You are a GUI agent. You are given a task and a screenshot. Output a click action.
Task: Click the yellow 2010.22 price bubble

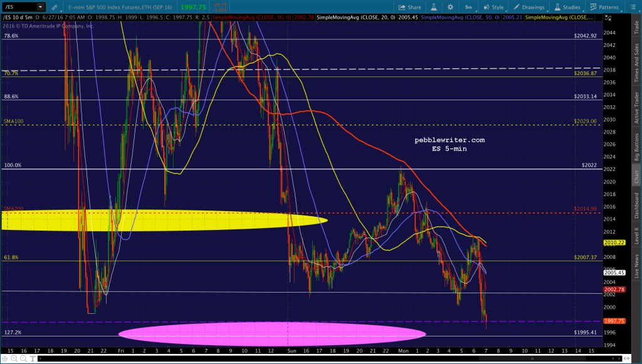[x=614, y=242]
